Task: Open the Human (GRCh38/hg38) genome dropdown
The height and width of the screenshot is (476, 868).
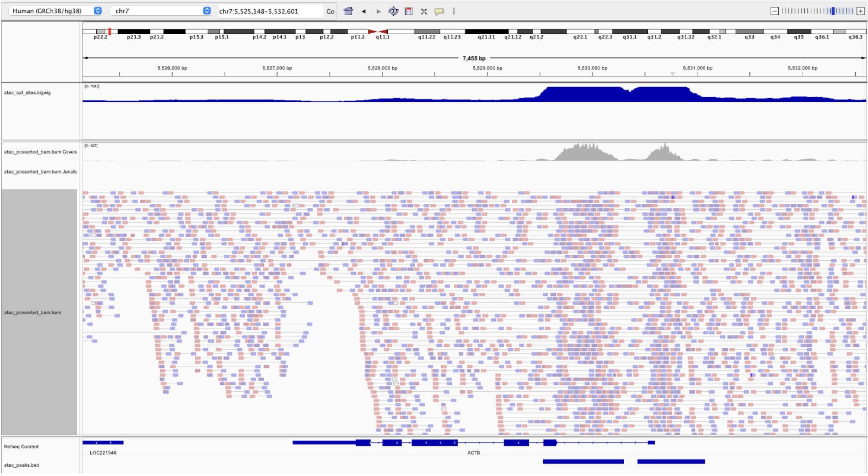Action: [56, 11]
